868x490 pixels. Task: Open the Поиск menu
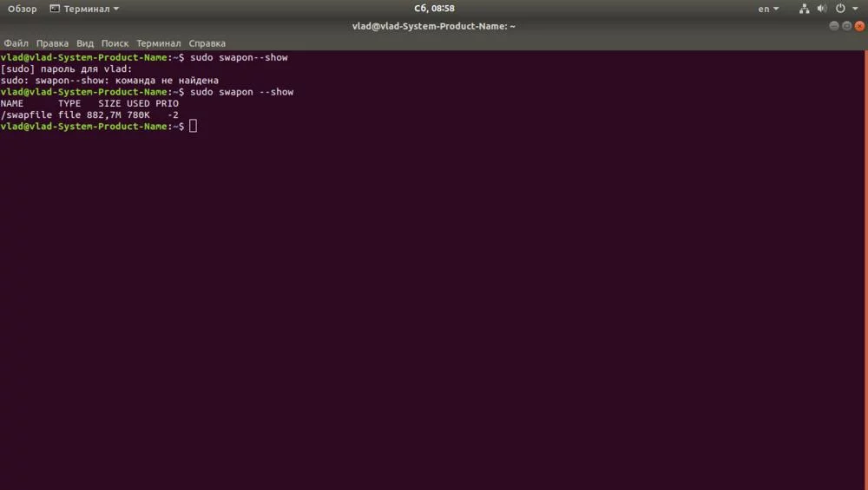tap(115, 43)
